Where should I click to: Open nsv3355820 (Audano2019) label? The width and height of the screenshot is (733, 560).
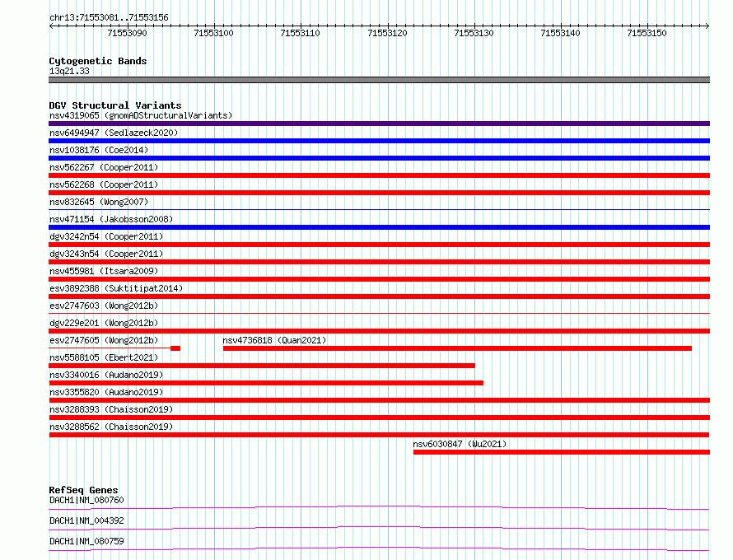click(106, 392)
